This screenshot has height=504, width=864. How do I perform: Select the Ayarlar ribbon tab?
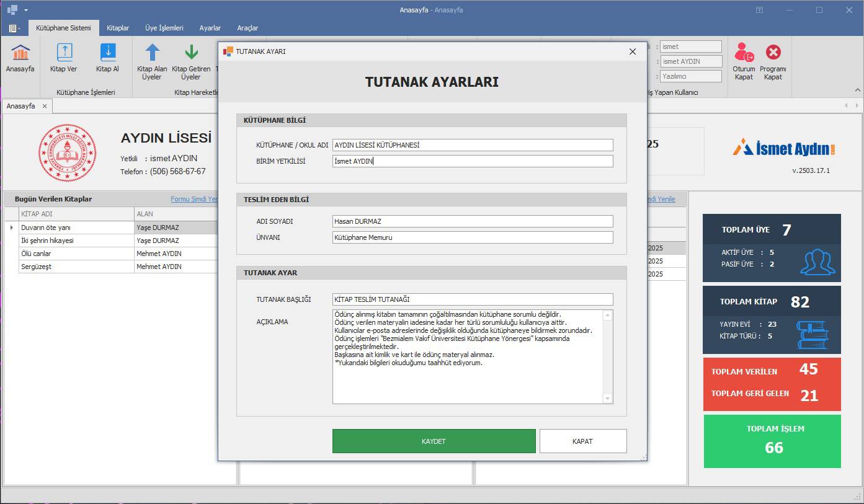coord(210,28)
